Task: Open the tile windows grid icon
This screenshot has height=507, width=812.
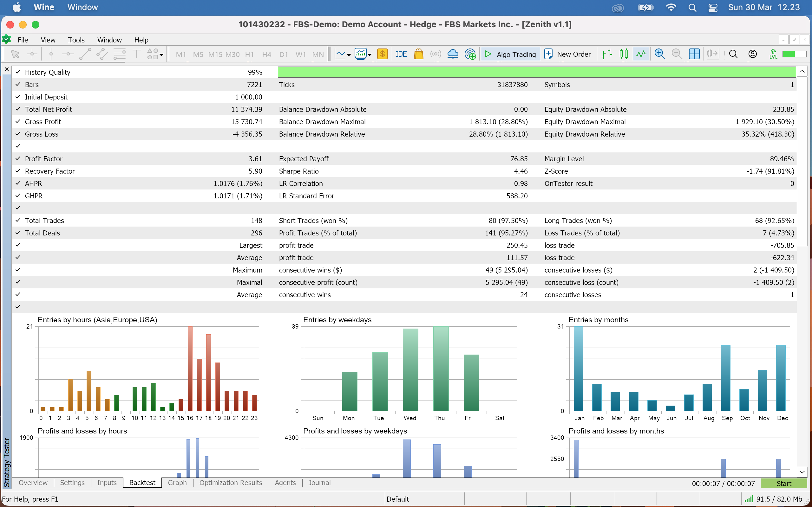Action: click(x=694, y=54)
